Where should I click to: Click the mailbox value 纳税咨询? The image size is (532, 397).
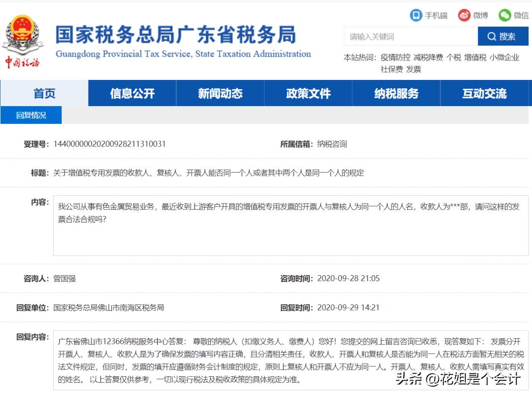(332, 144)
